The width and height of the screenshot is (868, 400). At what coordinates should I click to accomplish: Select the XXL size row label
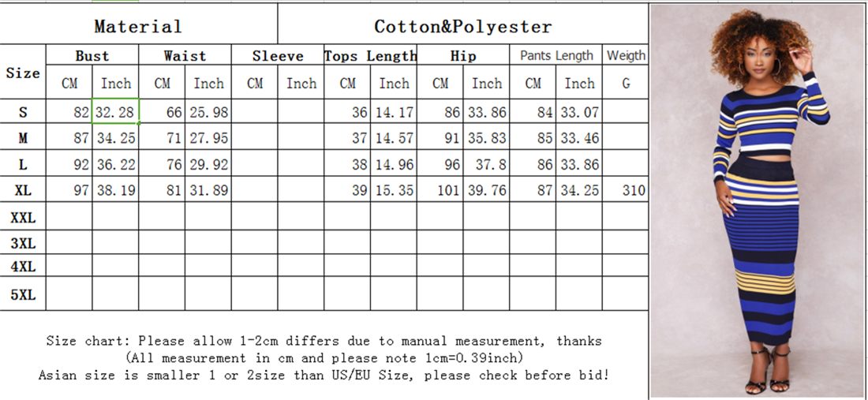coord(23,217)
